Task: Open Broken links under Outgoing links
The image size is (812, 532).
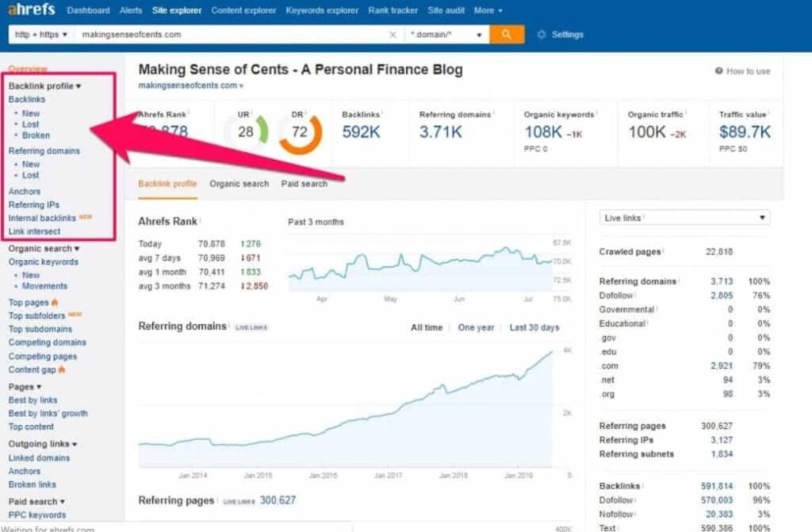Action: click(x=32, y=485)
